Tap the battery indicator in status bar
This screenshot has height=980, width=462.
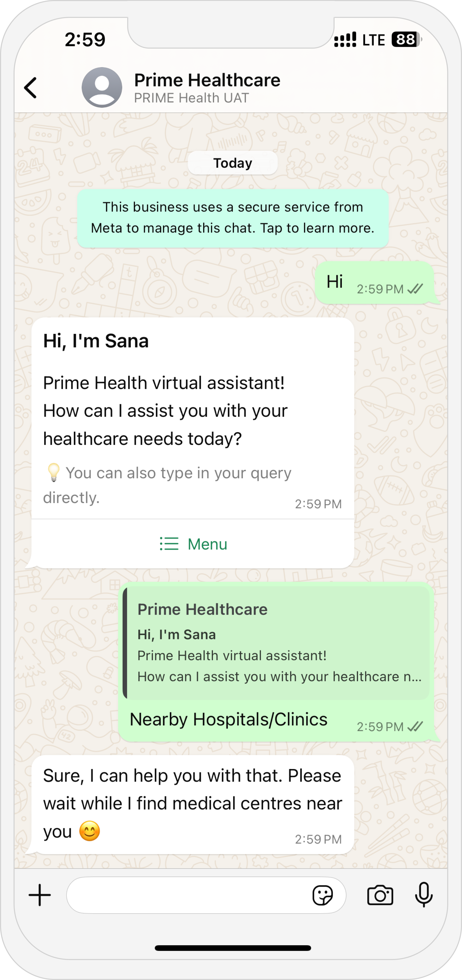pyautogui.click(x=407, y=39)
